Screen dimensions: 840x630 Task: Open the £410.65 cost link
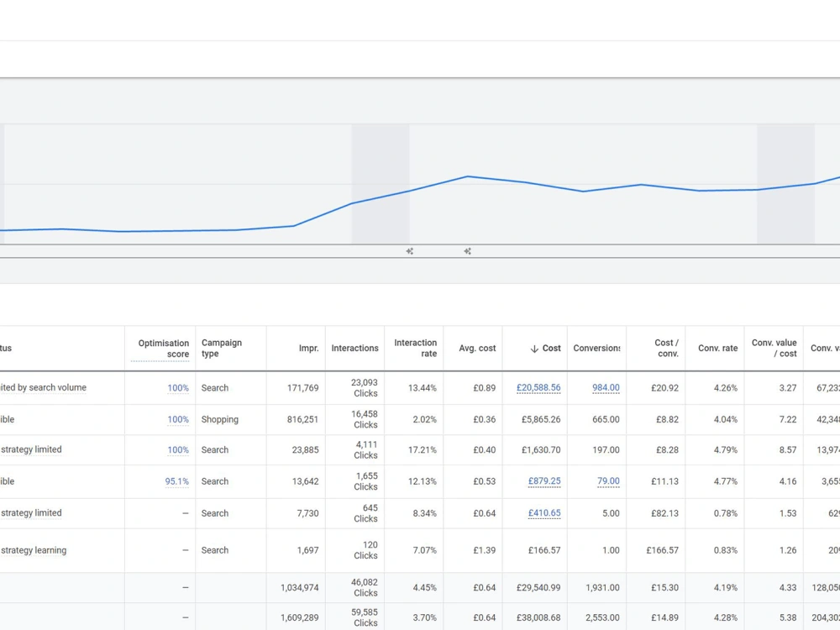(x=544, y=513)
